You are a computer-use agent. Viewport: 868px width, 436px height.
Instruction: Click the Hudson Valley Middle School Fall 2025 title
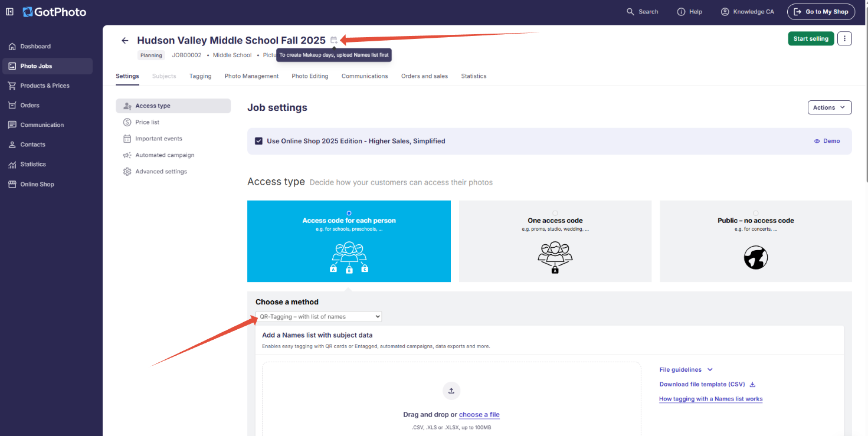(231, 41)
